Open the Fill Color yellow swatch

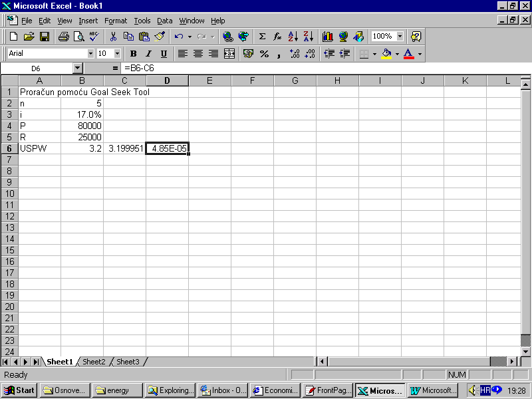(386, 54)
